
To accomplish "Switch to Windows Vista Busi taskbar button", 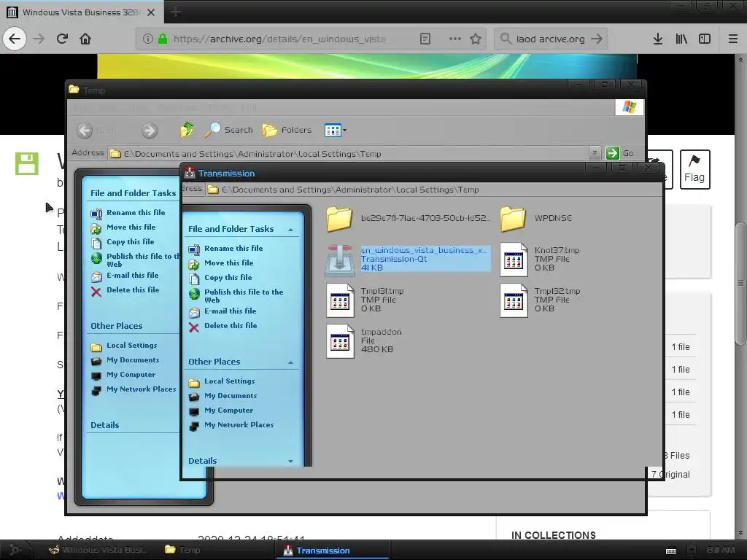I will tap(98, 550).
